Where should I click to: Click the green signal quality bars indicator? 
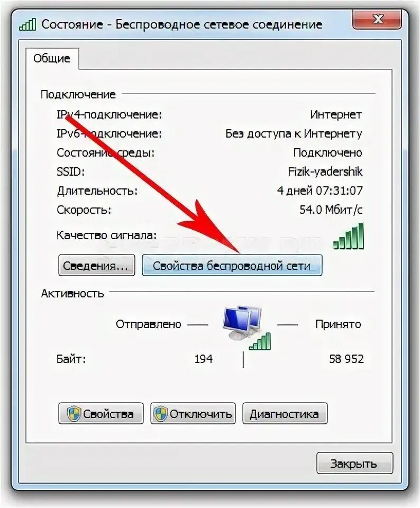coord(349,236)
